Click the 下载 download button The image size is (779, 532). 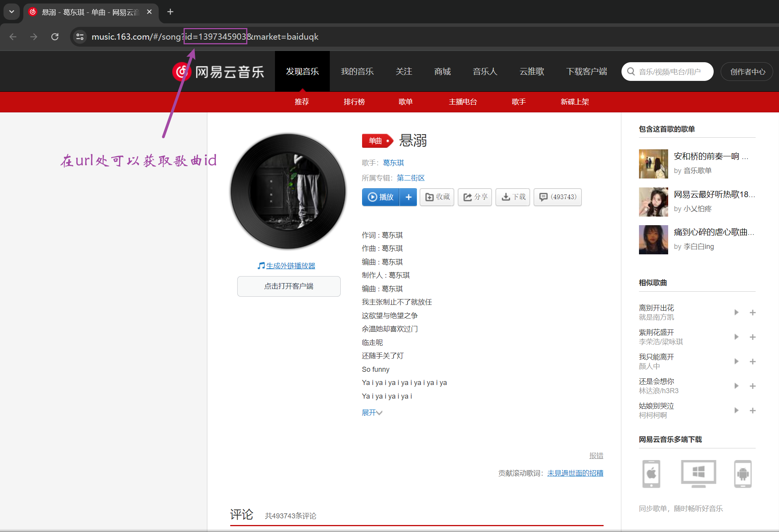513,197
